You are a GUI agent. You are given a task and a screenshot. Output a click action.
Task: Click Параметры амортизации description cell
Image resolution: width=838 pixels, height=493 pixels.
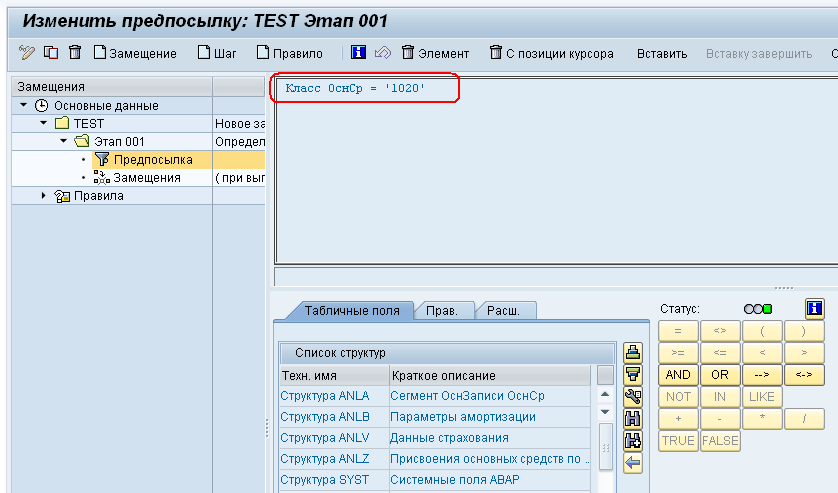coord(463,417)
